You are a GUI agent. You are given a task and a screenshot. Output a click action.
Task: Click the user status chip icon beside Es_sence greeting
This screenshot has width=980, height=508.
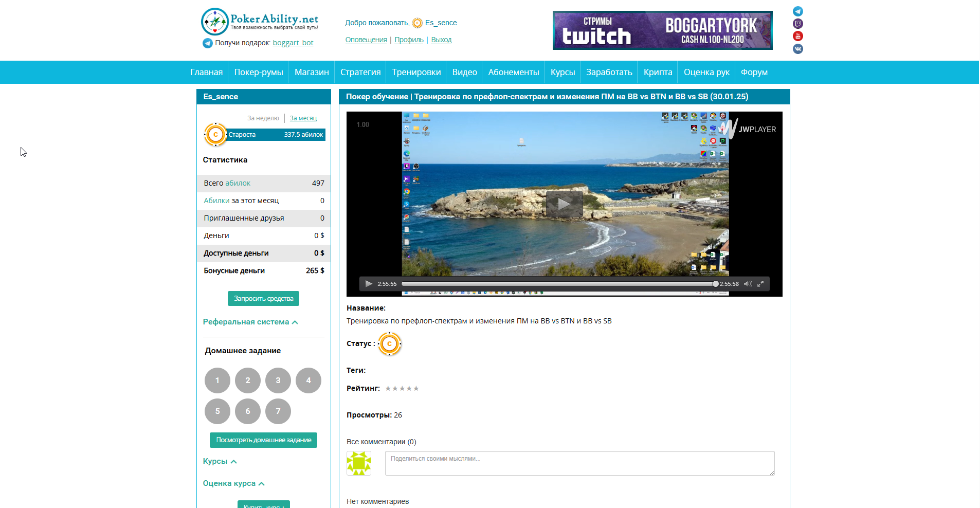pyautogui.click(x=418, y=23)
